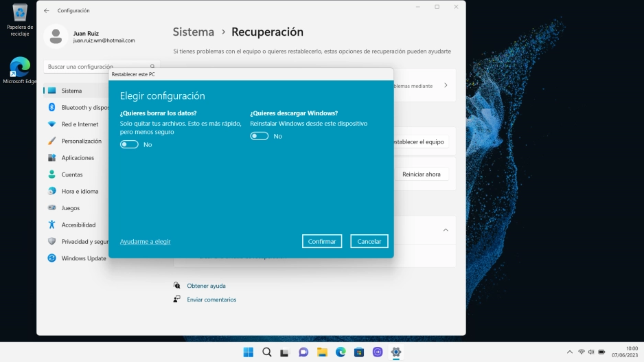Image resolution: width=644 pixels, height=362 pixels.
Task: Collapse the section with the up chevron
Action: (x=446, y=230)
